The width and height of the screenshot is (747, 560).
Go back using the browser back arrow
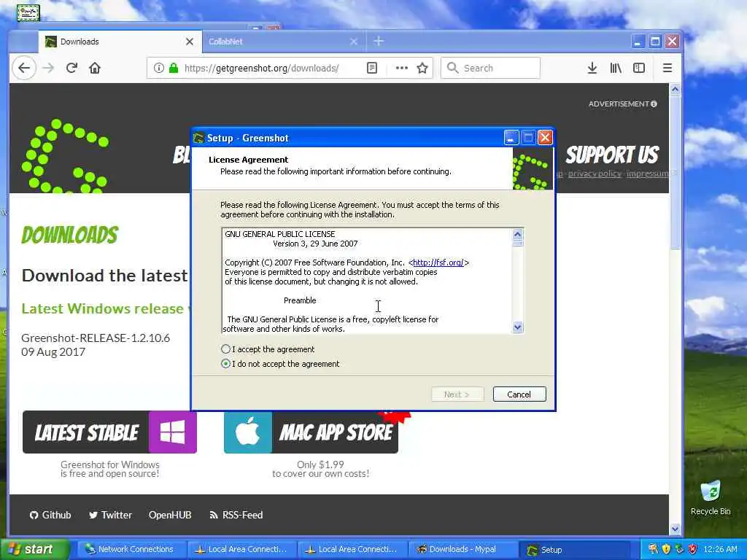click(x=24, y=68)
